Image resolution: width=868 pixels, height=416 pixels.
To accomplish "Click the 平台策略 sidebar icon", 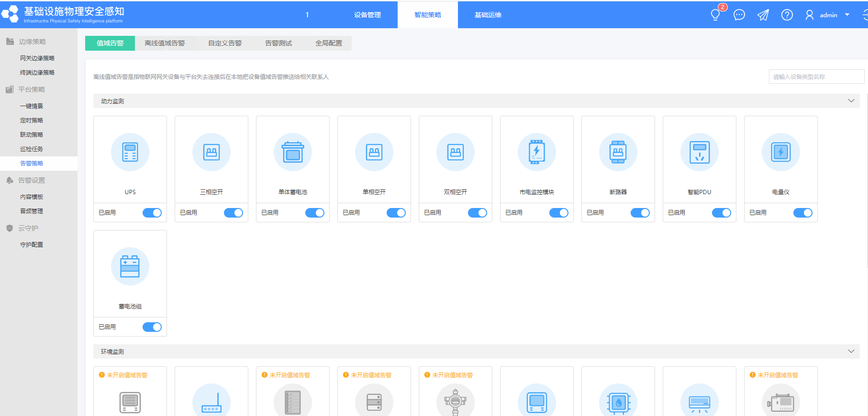I will [x=10, y=89].
